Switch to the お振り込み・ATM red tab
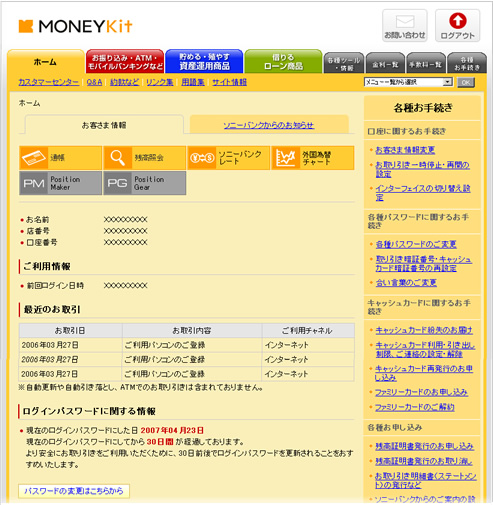The height and width of the screenshot is (505, 493). [x=125, y=61]
